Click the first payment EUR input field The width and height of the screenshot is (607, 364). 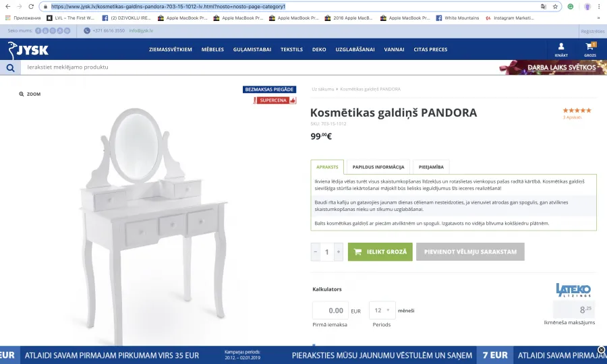pyautogui.click(x=330, y=310)
